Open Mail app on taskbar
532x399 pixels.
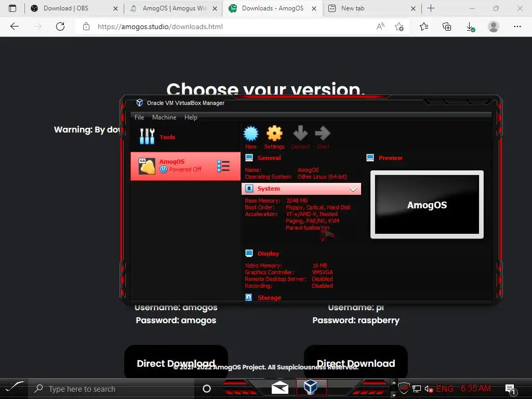[x=280, y=388]
